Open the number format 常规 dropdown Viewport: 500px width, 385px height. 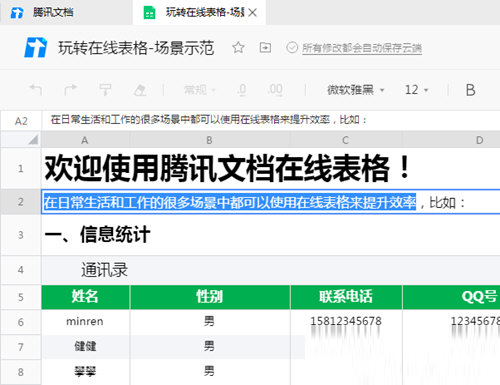200,90
